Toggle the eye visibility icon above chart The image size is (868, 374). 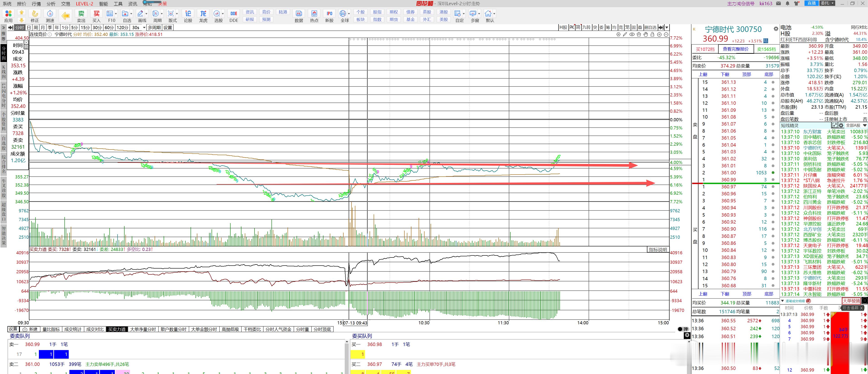(632, 34)
